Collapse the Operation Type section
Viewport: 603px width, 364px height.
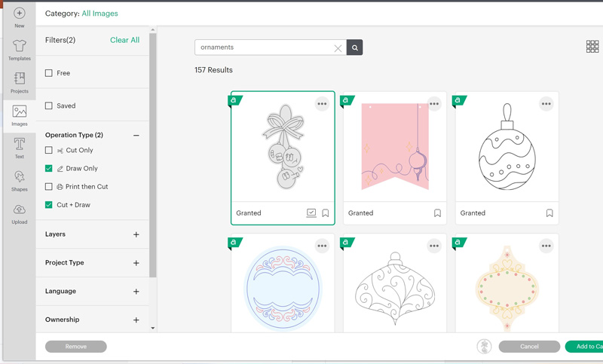[x=136, y=136]
